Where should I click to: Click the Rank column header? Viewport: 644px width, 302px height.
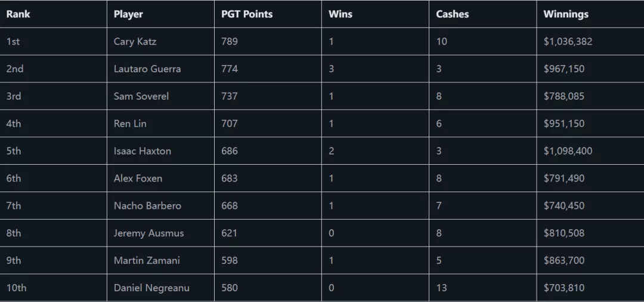click(18, 14)
